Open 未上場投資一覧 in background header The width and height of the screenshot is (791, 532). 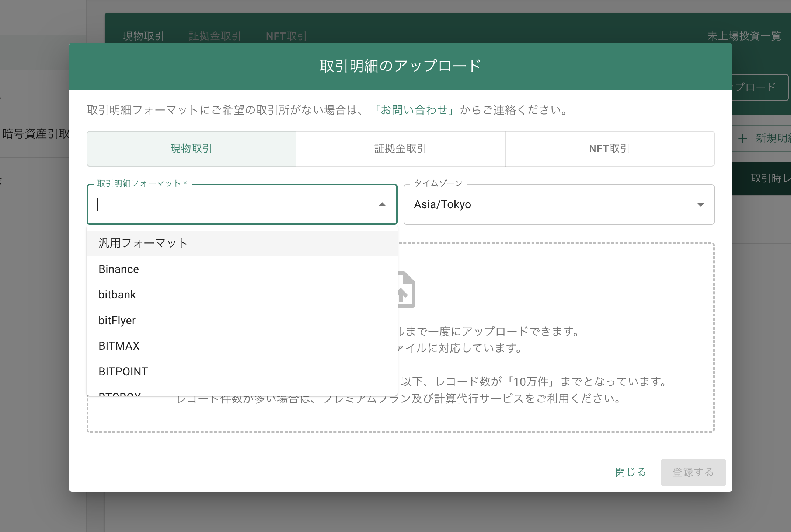pos(744,36)
